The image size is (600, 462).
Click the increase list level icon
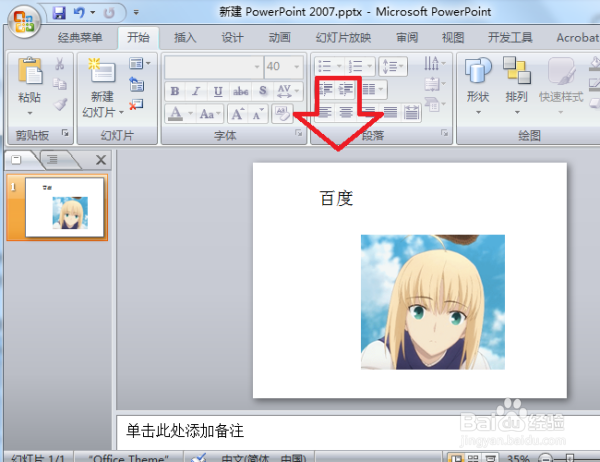click(346, 89)
